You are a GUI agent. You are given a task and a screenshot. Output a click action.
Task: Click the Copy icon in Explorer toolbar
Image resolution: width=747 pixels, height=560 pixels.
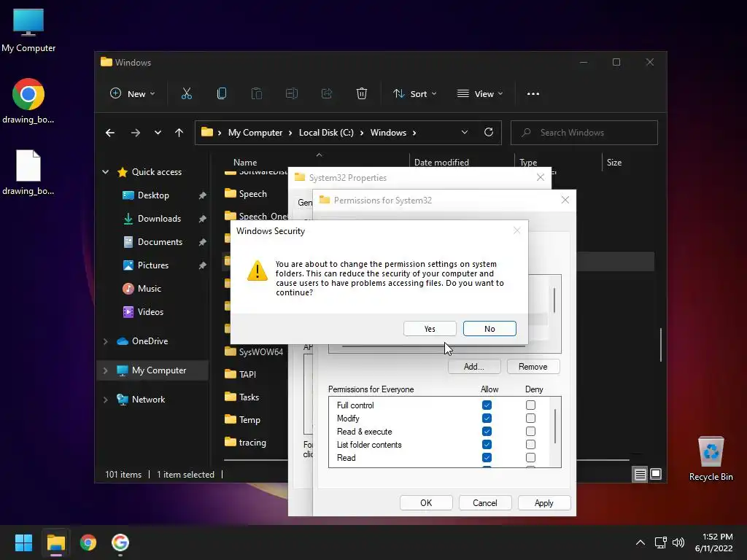point(222,94)
